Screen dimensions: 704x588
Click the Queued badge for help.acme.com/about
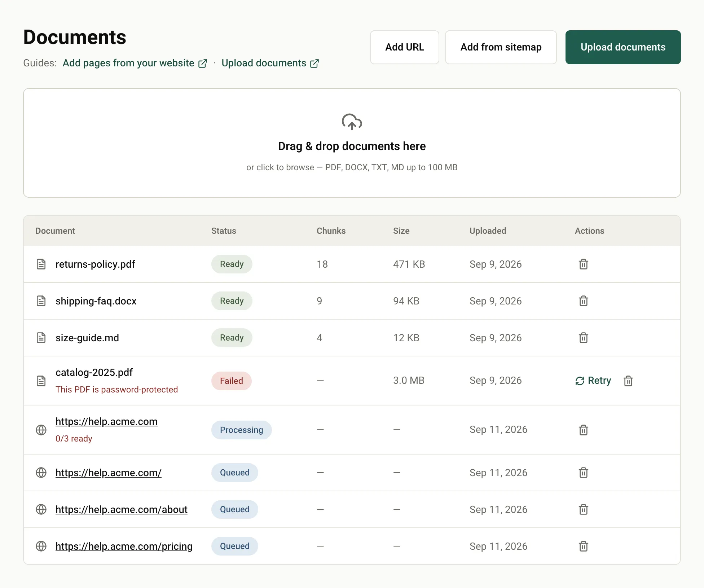[x=234, y=509]
